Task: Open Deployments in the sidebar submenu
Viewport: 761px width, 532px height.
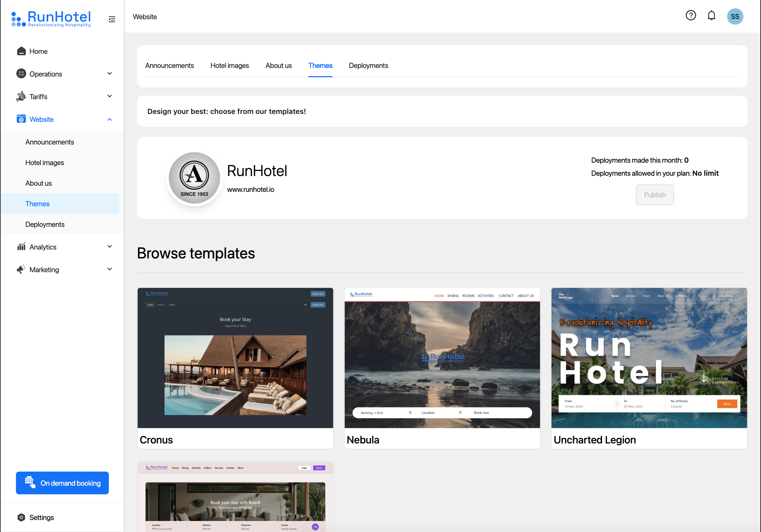Action: click(45, 224)
